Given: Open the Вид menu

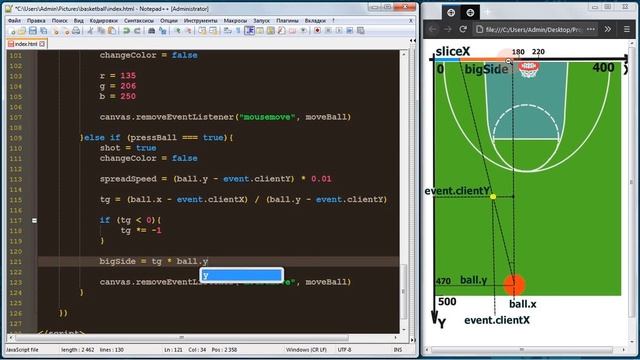Looking at the screenshot, I should pyautogui.click(x=78, y=20).
